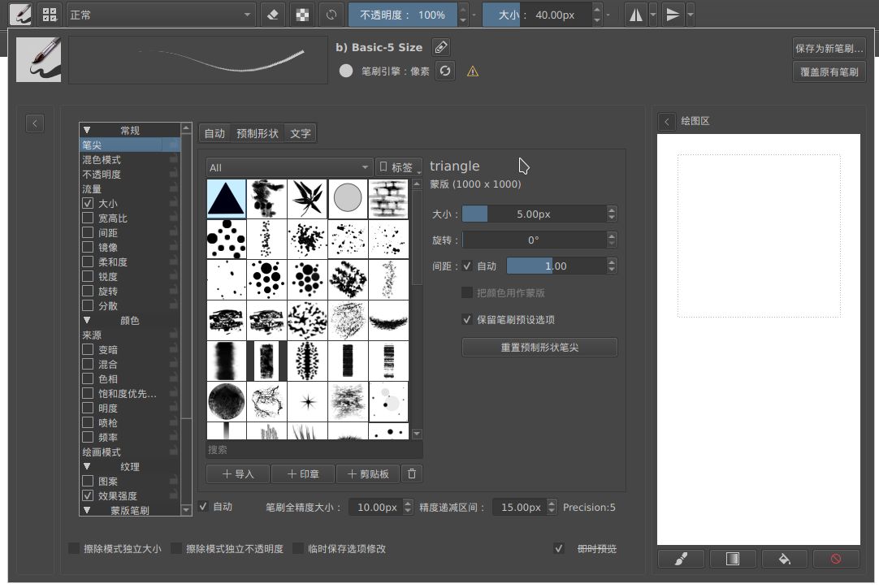Clear the scratchpad with red reset icon

[835, 559]
